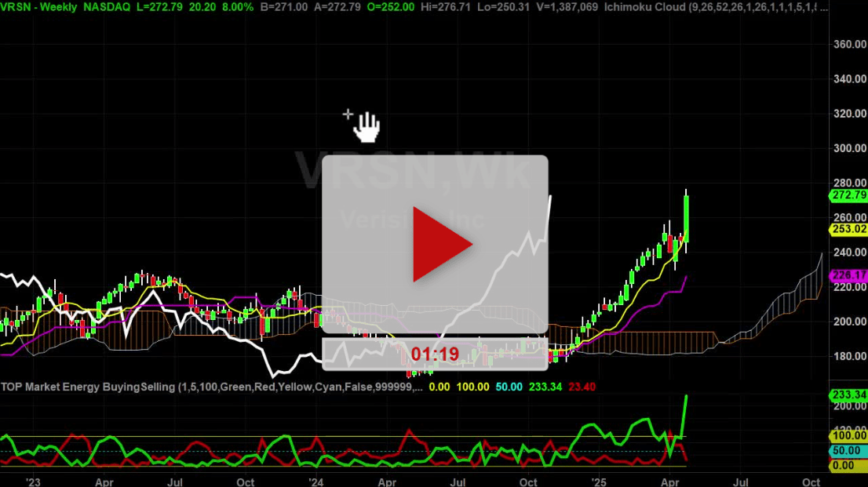Screen dimensions: 868x487
Task: Click the 180.00 price axis label
Action: 850,356
